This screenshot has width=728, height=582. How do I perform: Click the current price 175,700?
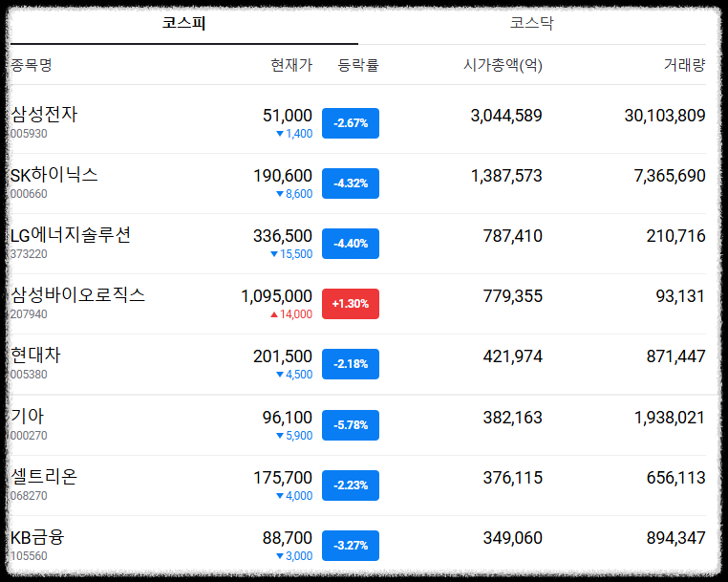(283, 478)
